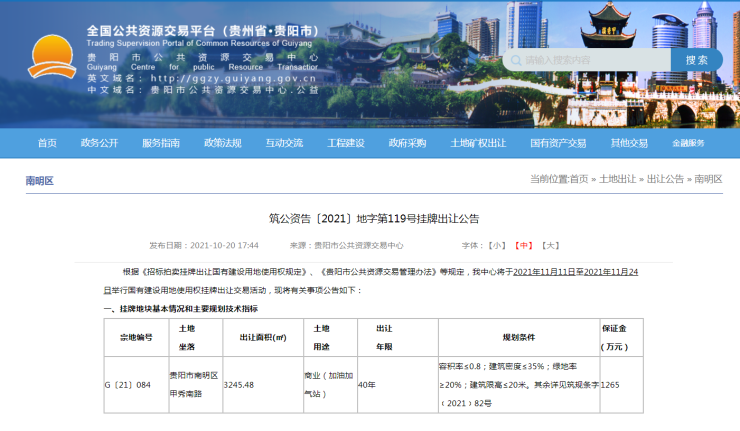The image size is (740, 431).
Task: Select the 土地矿权出让 menu
Action: coord(478,143)
